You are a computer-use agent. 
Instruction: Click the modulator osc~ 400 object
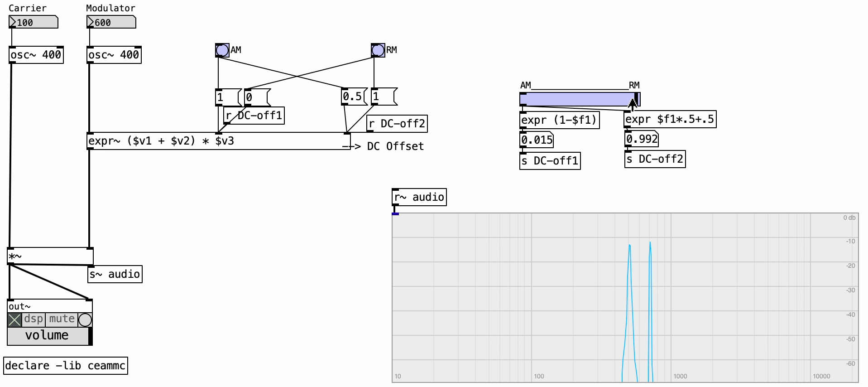(114, 55)
